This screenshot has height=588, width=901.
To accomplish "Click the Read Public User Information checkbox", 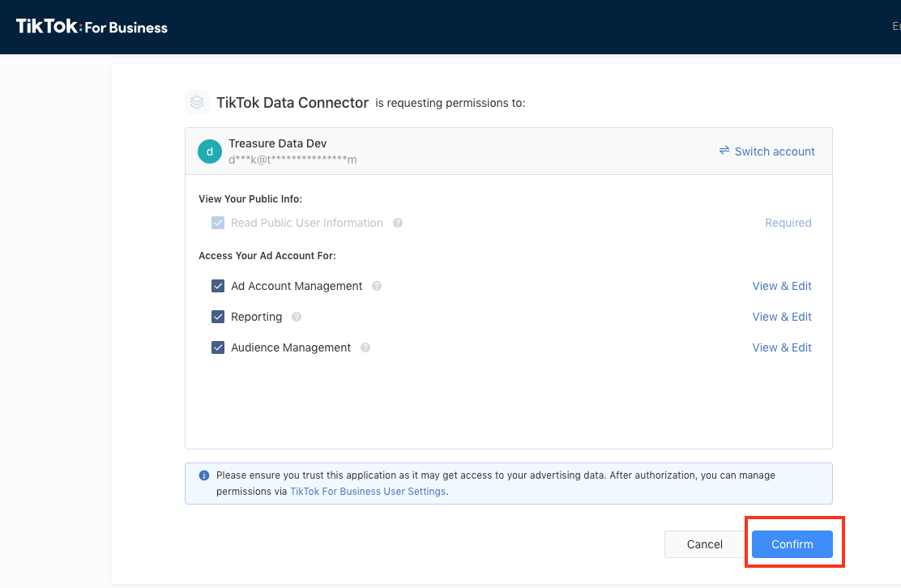I will click(218, 223).
